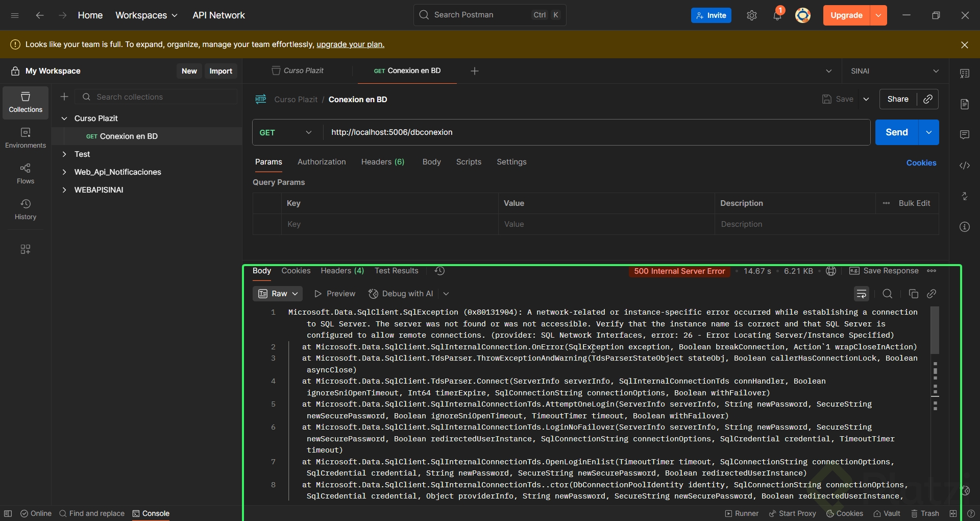Open the environment quick look icon
Image resolution: width=980 pixels, height=521 pixels.
tap(965, 74)
